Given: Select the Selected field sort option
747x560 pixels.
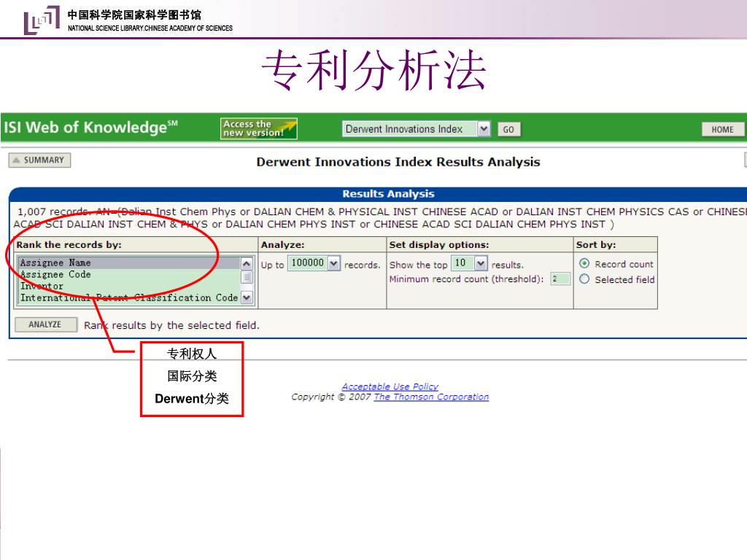Looking at the screenshot, I should [584, 279].
